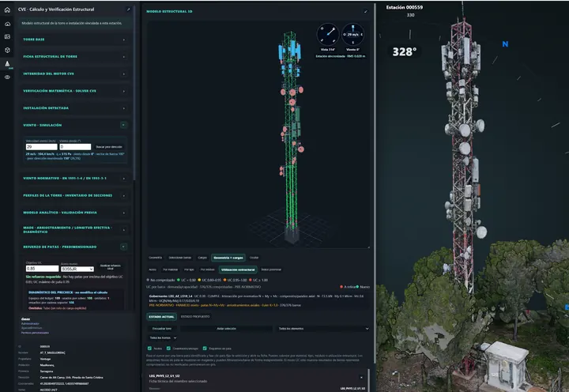569x392 pixels.
Task: Expand MADE ARRIOSTRAMIENTO section
Action: coord(74,229)
